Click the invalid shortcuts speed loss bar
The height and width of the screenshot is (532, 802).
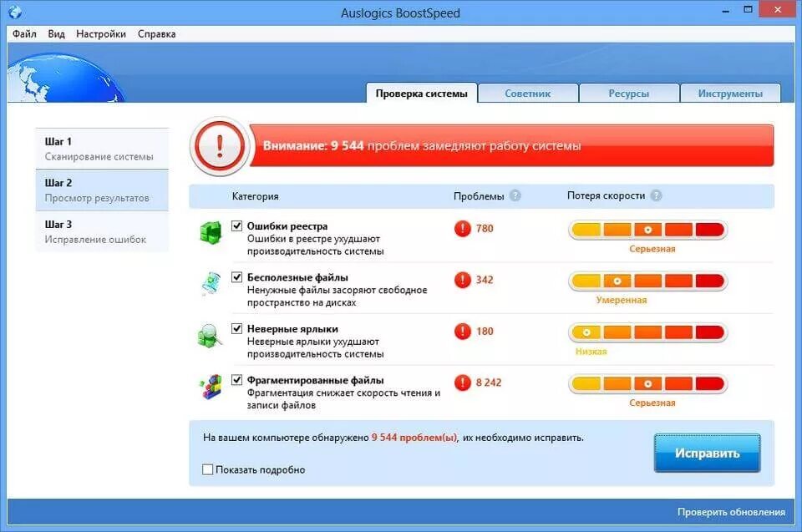[x=648, y=332]
